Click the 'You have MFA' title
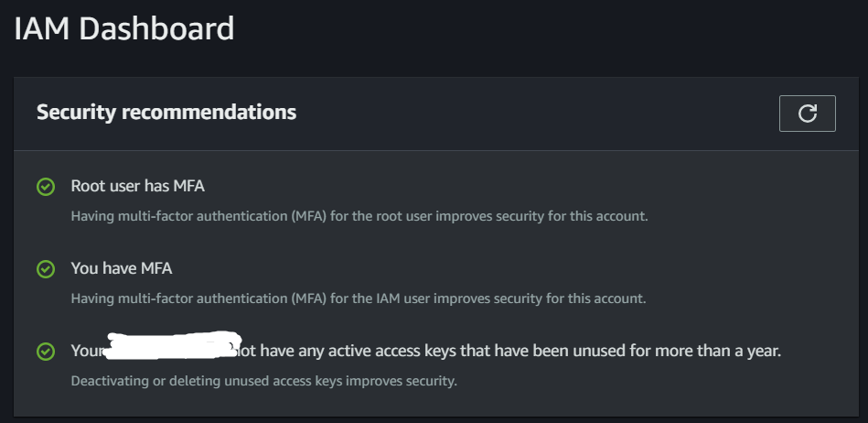 [122, 269]
